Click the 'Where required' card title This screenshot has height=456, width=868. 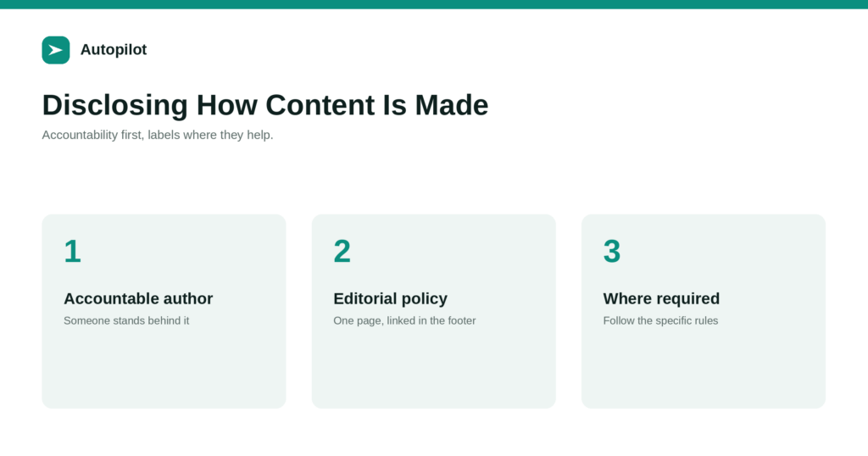point(661,298)
